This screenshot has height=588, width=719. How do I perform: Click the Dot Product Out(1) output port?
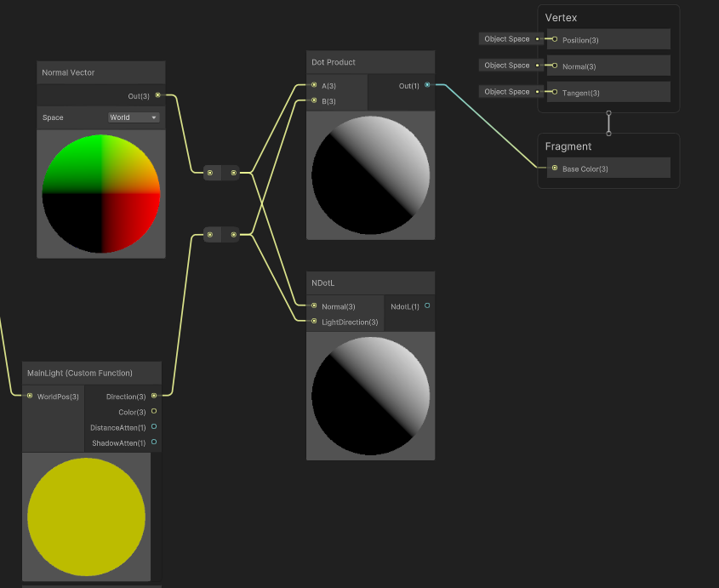click(x=427, y=85)
